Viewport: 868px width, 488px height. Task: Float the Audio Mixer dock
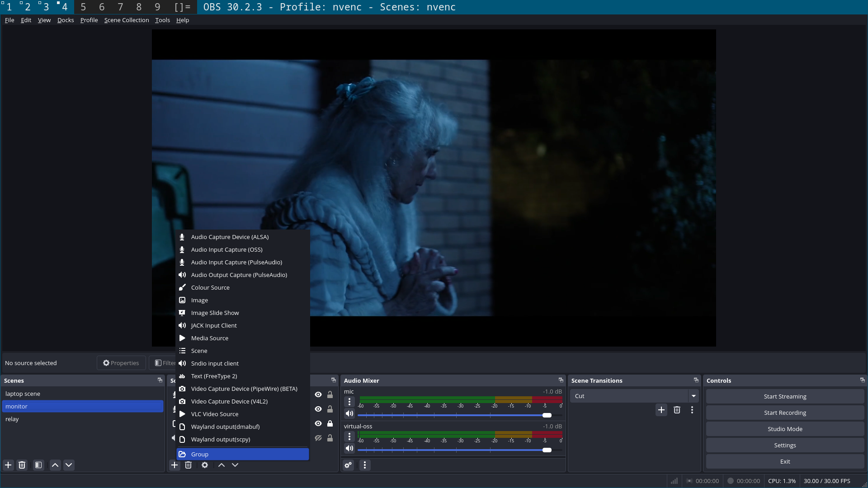(561, 380)
